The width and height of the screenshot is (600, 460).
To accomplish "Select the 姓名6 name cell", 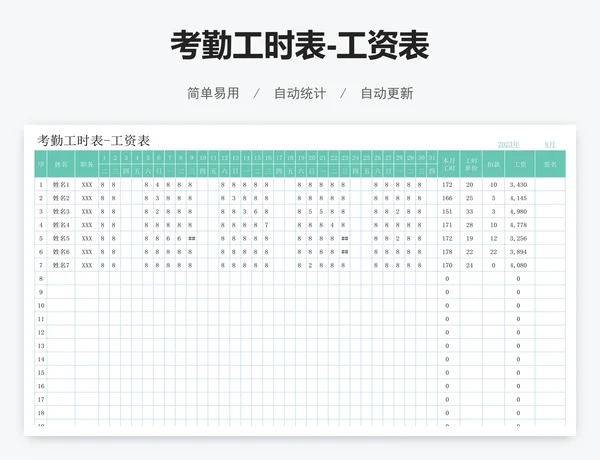I will tap(61, 252).
